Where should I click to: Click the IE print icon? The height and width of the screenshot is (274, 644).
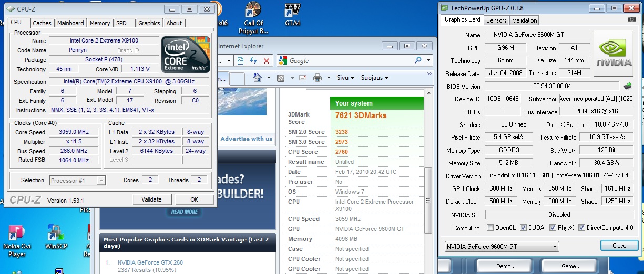pyautogui.click(x=317, y=78)
